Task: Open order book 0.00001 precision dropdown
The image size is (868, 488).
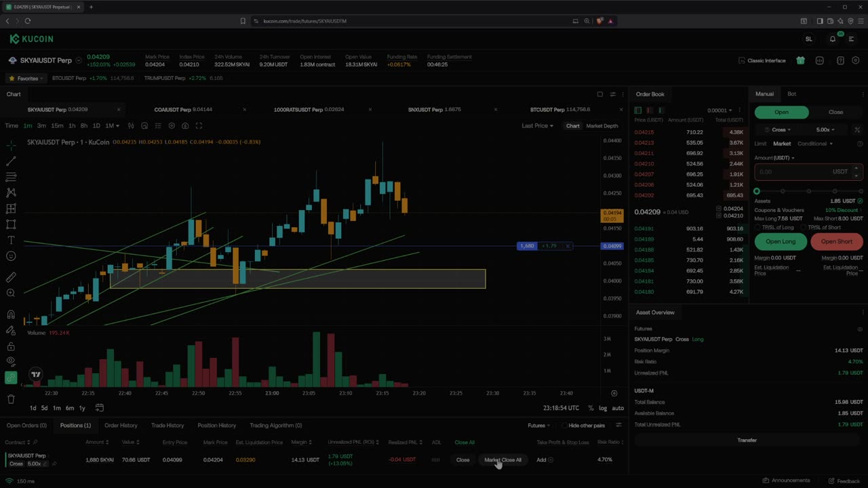Action: (719, 110)
